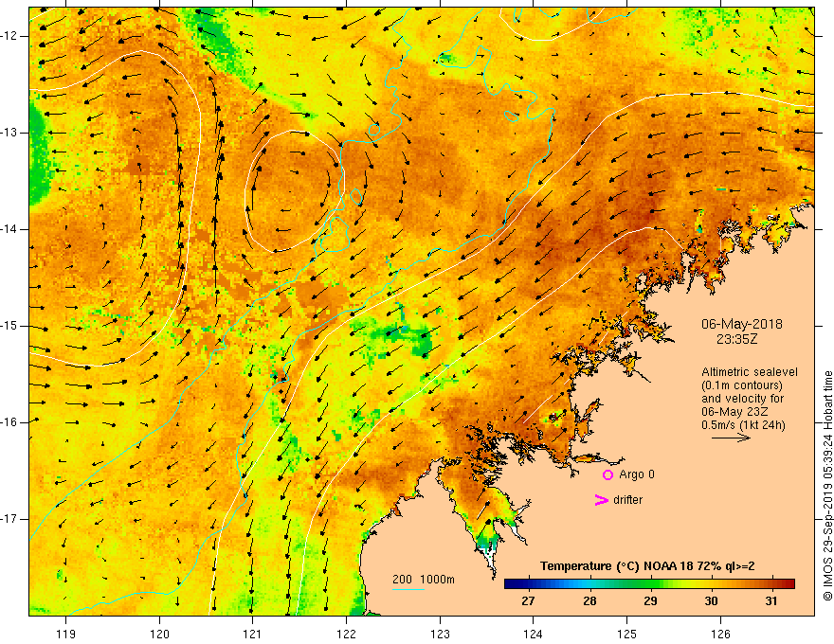Image resolution: width=834 pixels, height=644 pixels.
Task: Click the magenta drifter arrow symbol
Action: tap(601, 500)
